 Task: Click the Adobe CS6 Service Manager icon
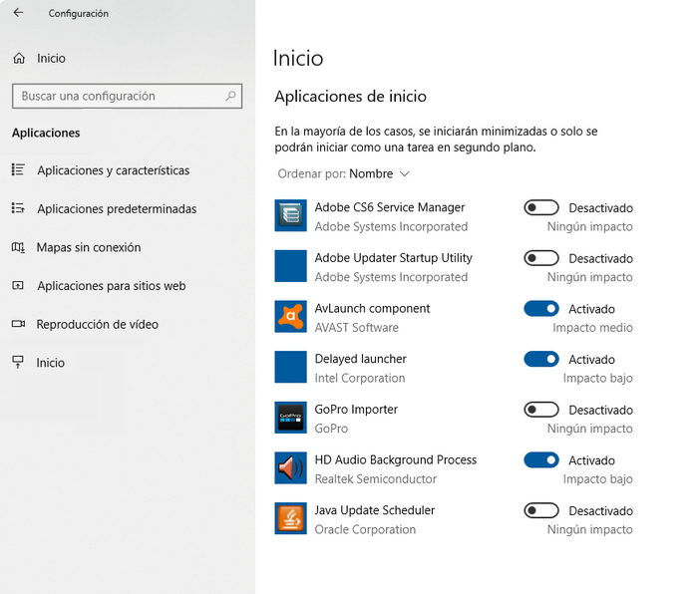290,216
